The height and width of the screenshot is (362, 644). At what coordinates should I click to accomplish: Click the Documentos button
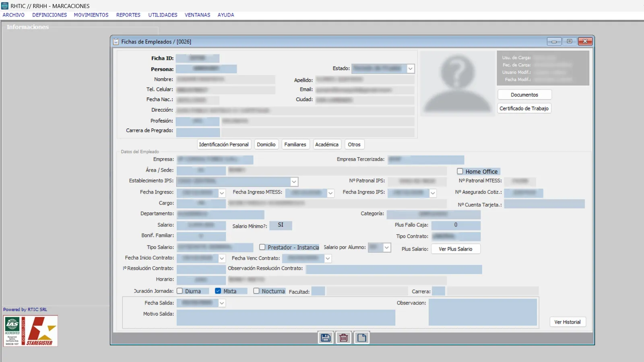click(524, 95)
